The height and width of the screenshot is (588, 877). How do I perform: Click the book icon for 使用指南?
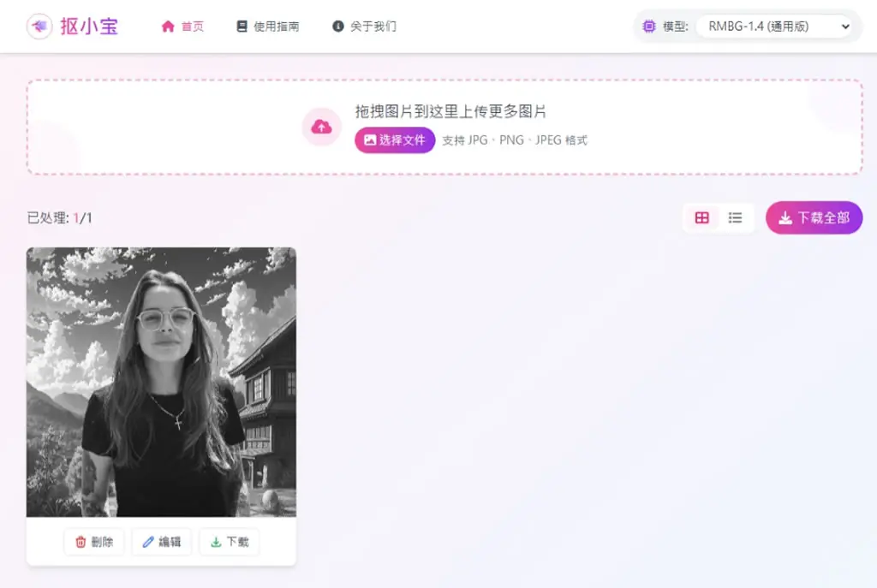[242, 27]
